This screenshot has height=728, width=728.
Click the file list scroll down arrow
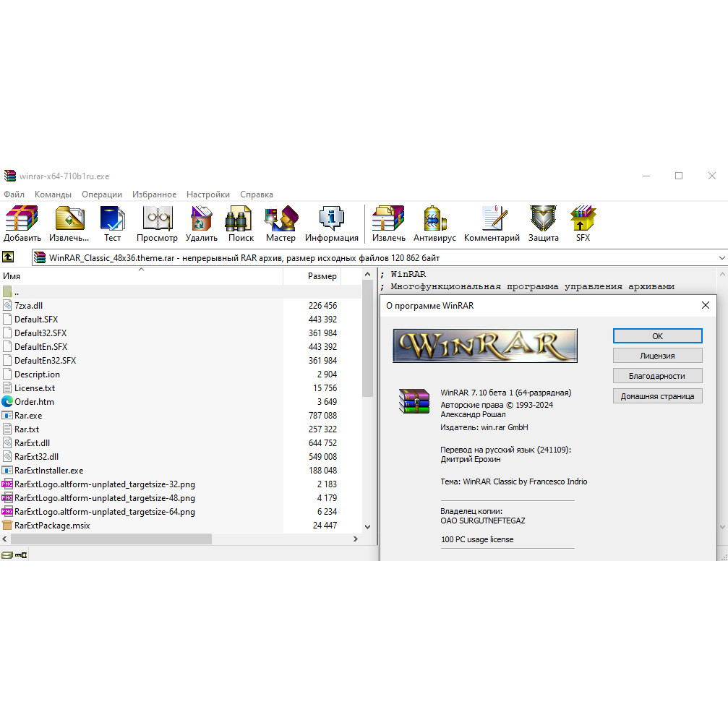[x=367, y=526]
